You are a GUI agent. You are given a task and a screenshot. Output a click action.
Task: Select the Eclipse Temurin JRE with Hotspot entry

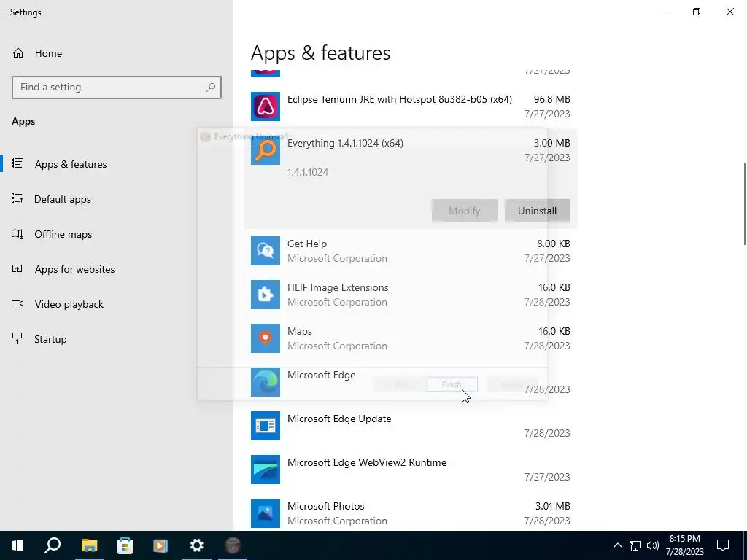click(x=400, y=99)
